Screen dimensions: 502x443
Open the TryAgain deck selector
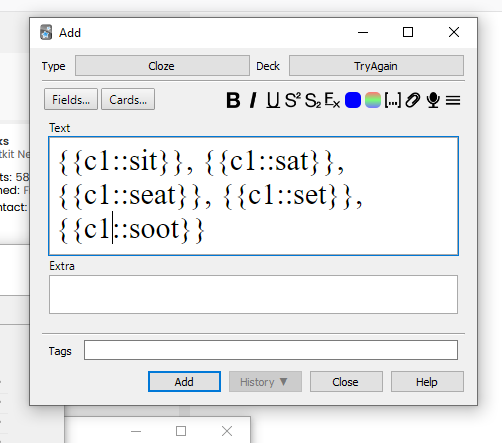376,66
